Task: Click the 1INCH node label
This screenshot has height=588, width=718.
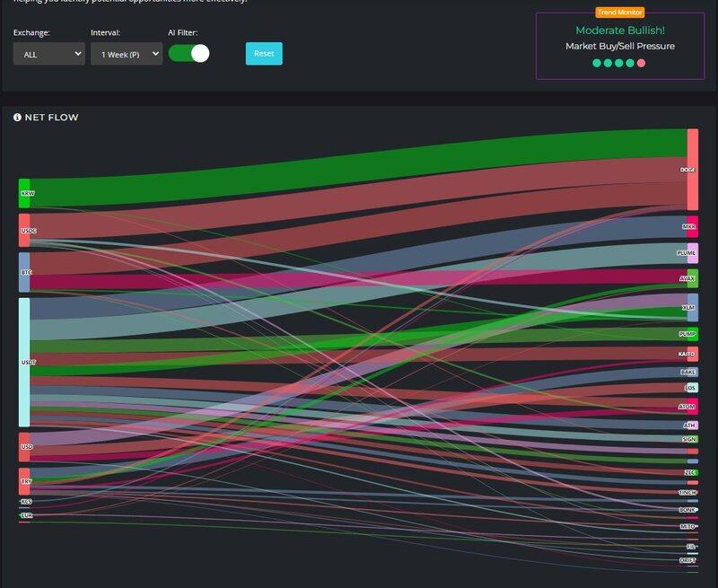Action: coord(687,492)
